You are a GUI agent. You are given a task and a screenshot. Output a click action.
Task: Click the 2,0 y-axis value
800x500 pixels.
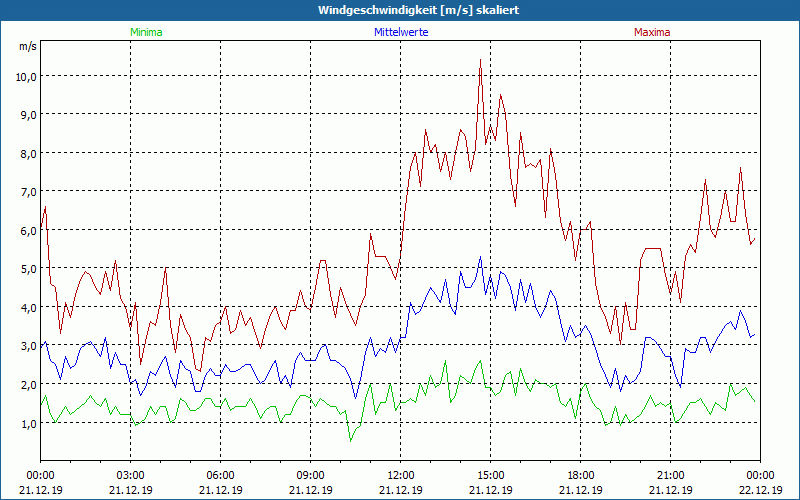(29, 385)
